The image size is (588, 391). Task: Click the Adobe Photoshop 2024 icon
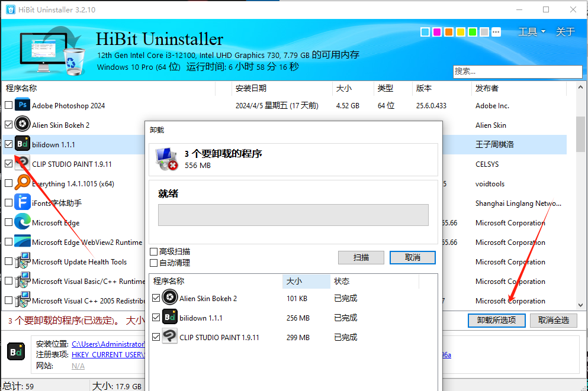click(23, 105)
